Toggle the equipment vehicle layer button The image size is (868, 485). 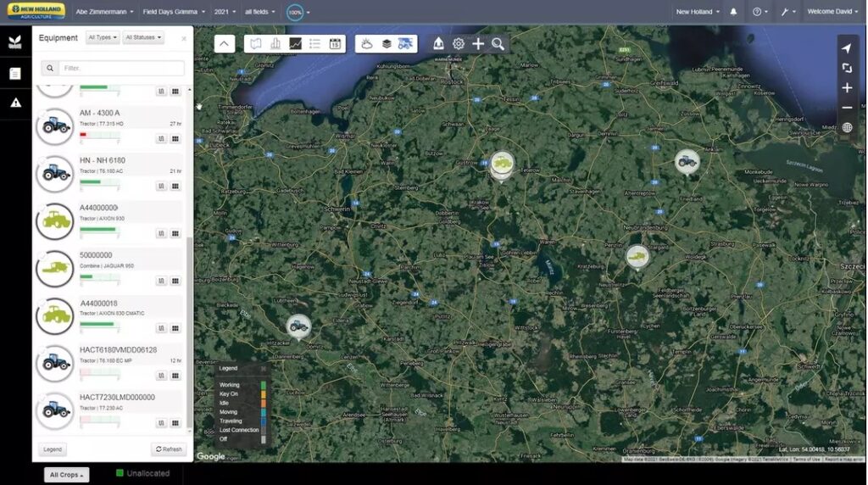pyautogui.click(x=405, y=44)
